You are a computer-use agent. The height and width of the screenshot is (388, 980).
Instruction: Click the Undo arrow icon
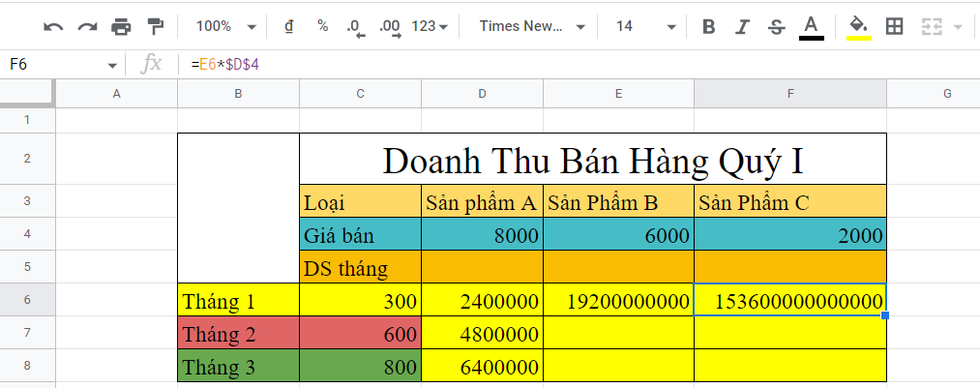click(x=53, y=26)
